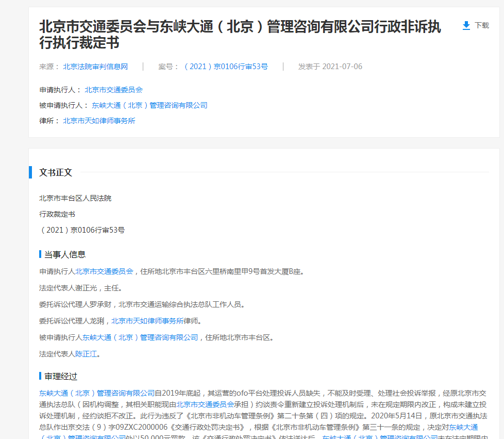Open source link 北京法院审判信息网
Screen dimensions: 504x439
[x=95, y=67]
